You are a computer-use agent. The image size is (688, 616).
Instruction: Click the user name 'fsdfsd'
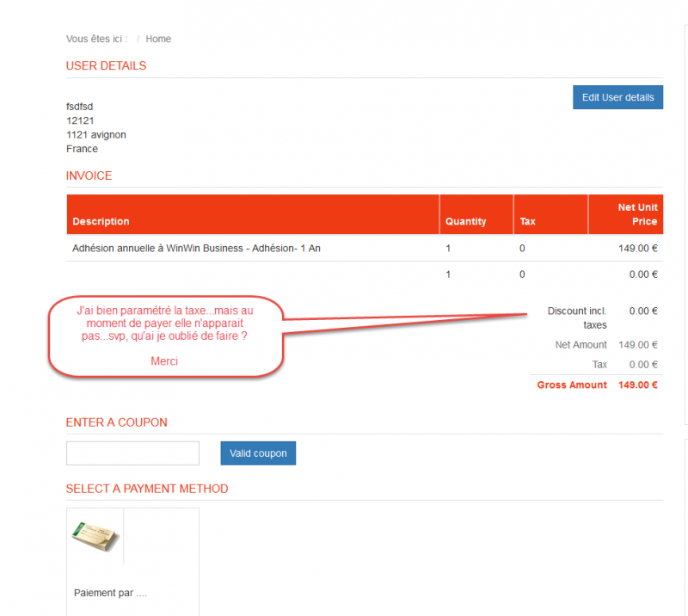point(79,107)
